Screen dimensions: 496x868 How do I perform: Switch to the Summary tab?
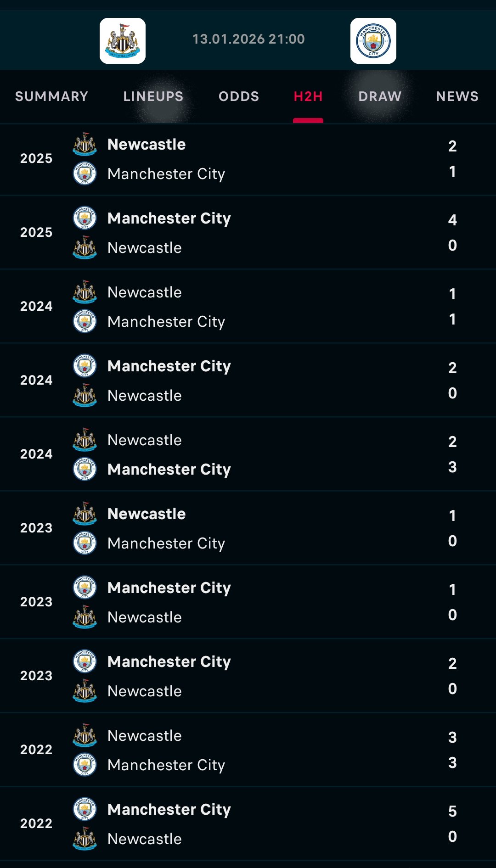point(51,96)
